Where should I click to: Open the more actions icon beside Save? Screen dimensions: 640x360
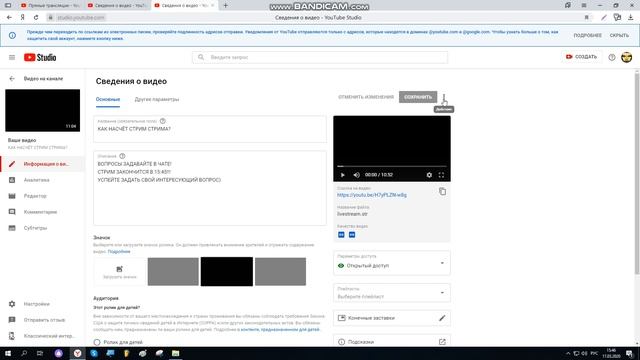444,97
